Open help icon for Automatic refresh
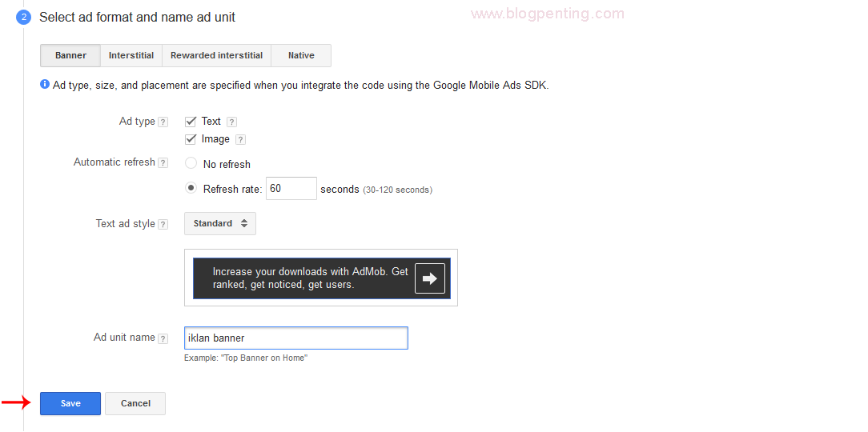868x432 pixels. pos(163,163)
